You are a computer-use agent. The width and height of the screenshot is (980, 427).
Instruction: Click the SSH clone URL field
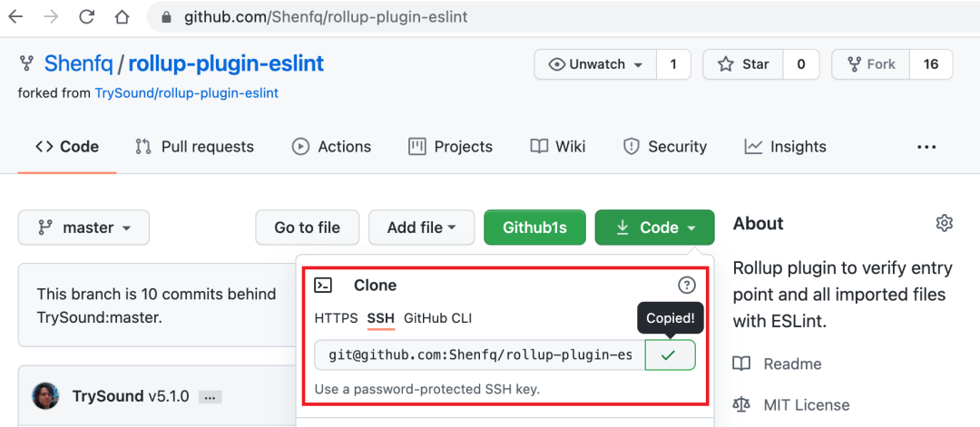(479, 355)
